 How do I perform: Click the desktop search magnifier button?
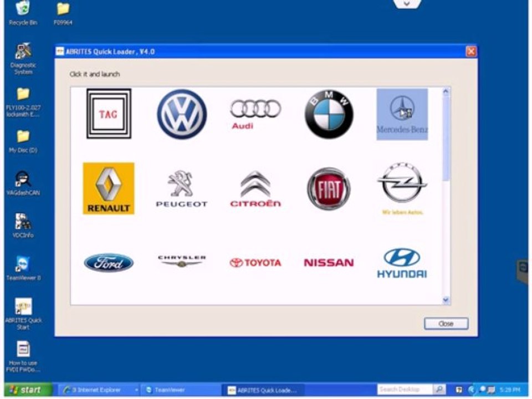[x=439, y=390]
